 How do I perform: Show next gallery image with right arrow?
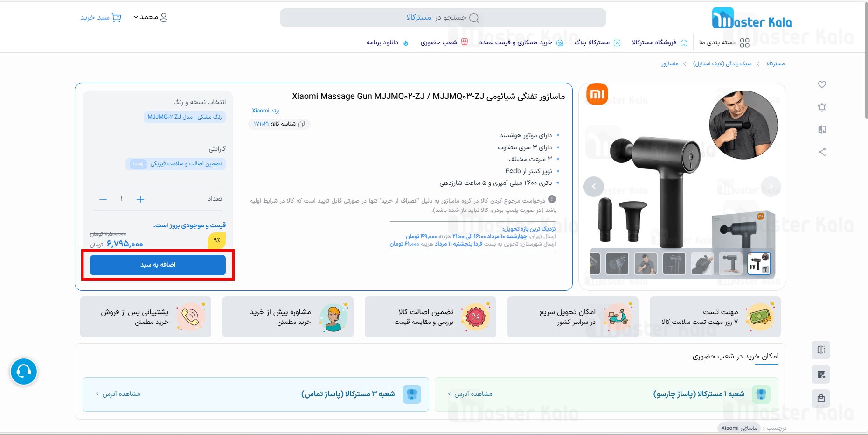771,187
